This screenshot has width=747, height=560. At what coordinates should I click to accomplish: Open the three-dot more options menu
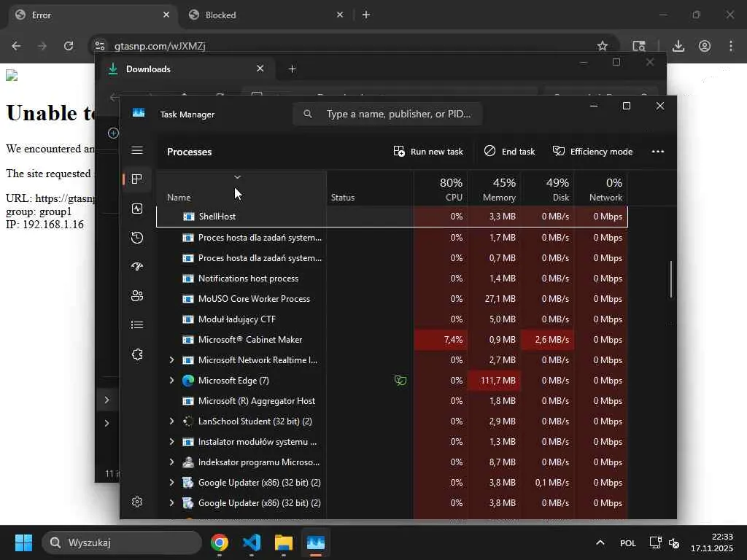coord(658,152)
